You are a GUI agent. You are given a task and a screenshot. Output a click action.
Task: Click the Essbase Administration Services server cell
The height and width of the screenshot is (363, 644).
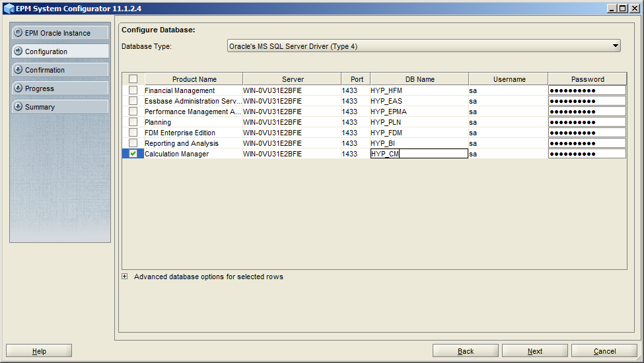[x=291, y=101]
